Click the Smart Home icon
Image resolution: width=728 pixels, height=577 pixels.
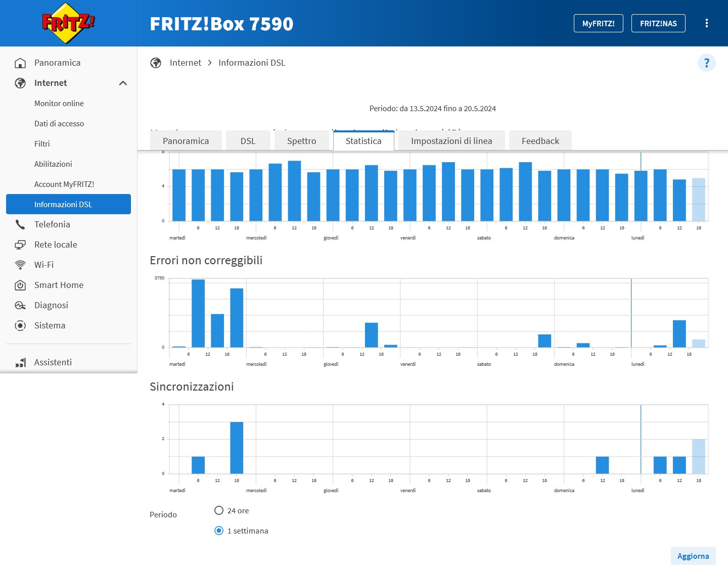pos(20,285)
